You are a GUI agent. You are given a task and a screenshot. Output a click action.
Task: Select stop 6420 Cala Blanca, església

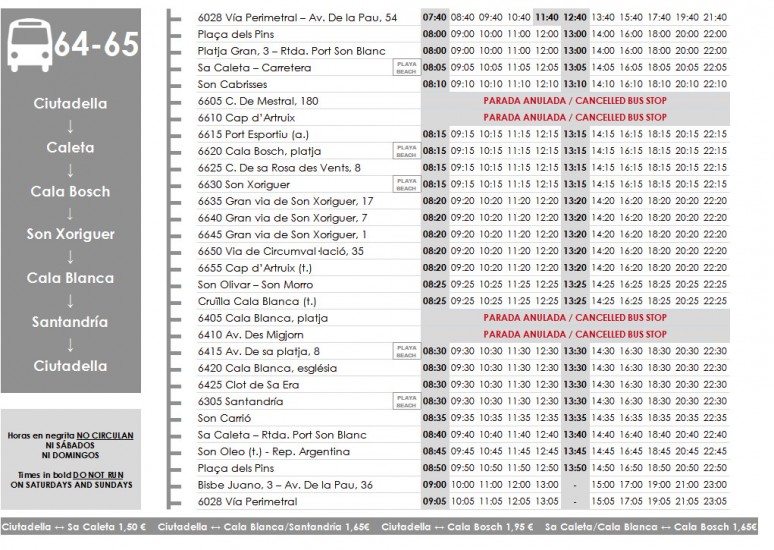click(x=267, y=368)
